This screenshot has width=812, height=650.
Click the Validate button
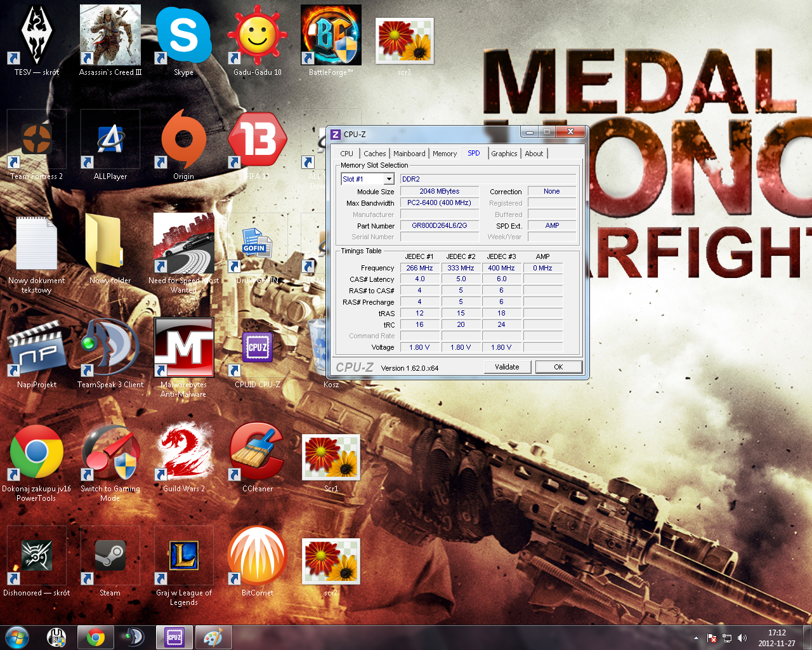tap(507, 367)
